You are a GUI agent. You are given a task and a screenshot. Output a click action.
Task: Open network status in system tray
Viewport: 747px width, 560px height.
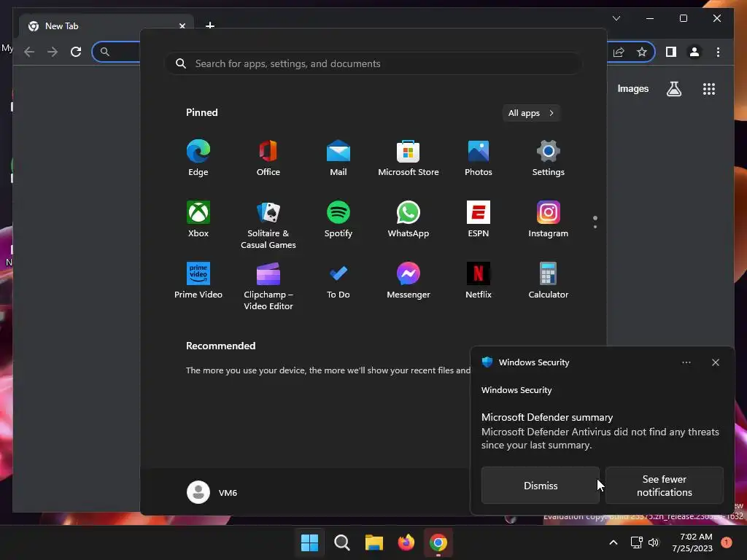click(636, 542)
